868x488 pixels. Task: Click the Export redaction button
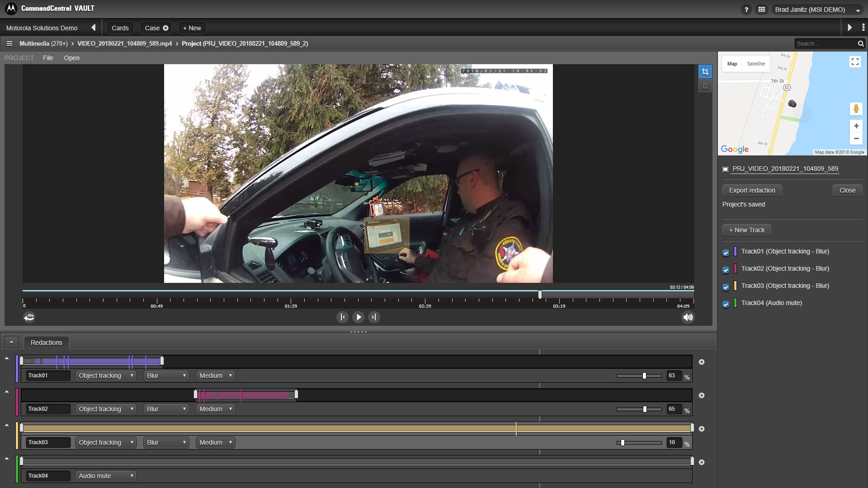point(752,190)
